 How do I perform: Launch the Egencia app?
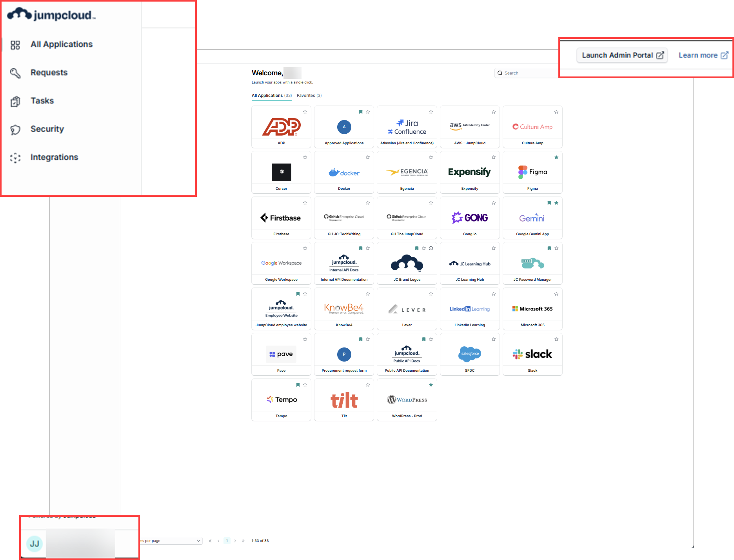[x=407, y=172]
